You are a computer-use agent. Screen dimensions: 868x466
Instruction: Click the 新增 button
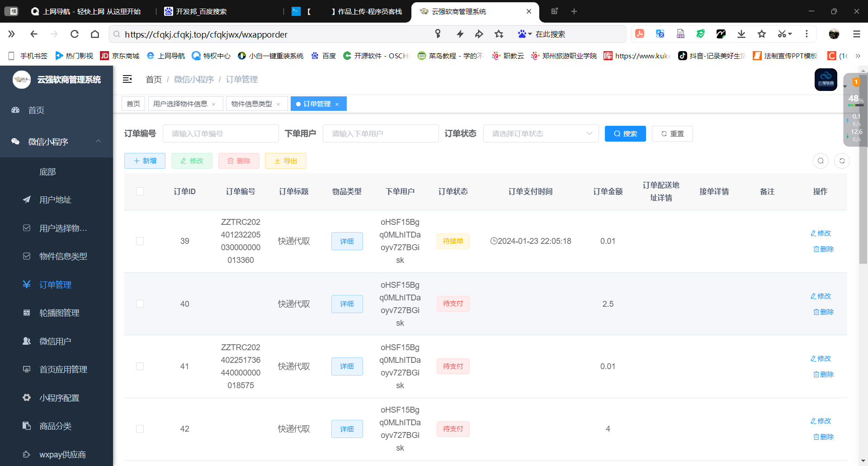[x=145, y=161]
